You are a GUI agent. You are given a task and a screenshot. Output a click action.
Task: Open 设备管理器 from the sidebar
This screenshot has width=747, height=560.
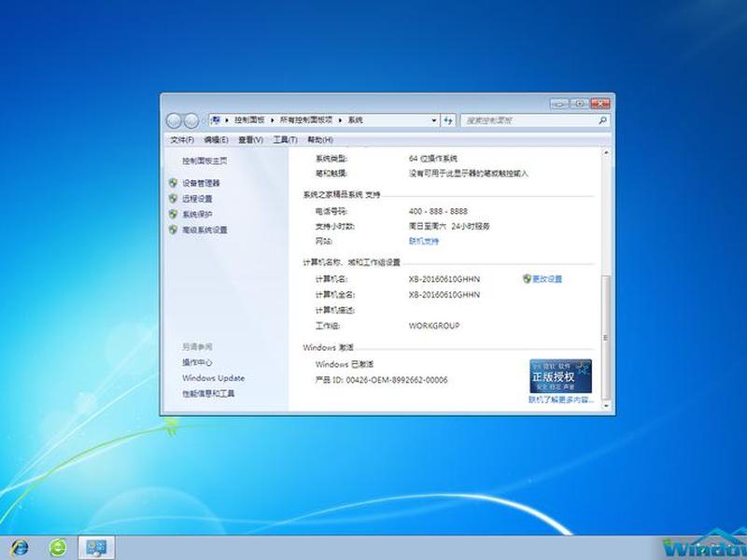201,183
